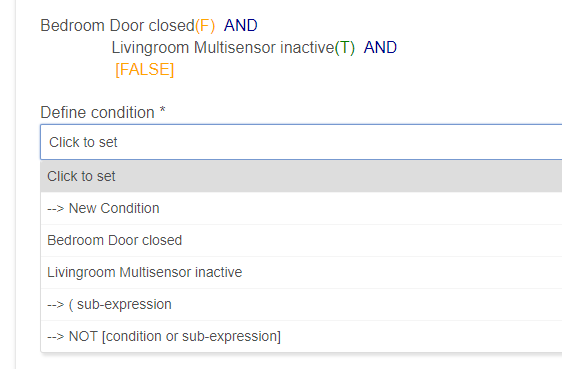Screen dimensions: 562x369
Task: Click the green (T) true indicator
Action: tap(345, 48)
